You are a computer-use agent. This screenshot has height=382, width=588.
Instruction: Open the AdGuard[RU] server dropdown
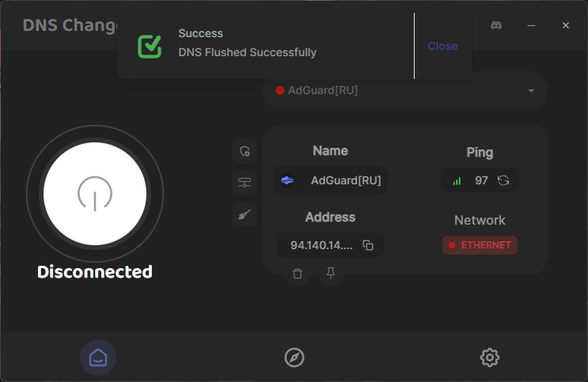[x=404, y=90]
